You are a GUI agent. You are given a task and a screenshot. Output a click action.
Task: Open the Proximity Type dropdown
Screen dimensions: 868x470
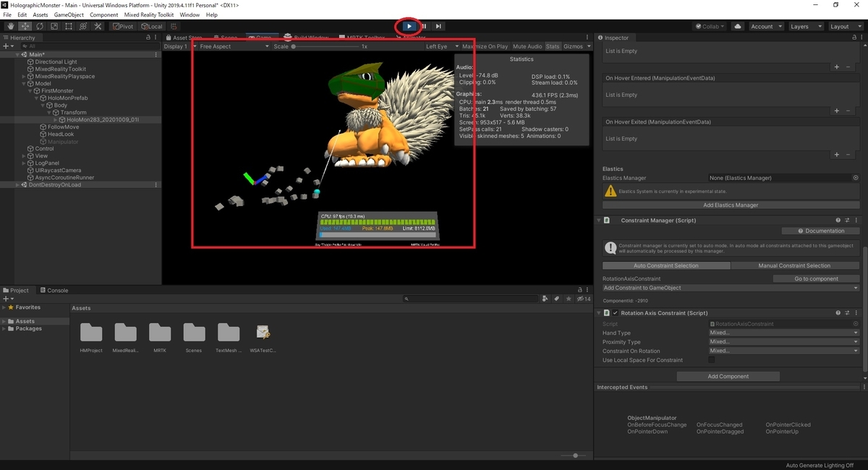[783, 342]
